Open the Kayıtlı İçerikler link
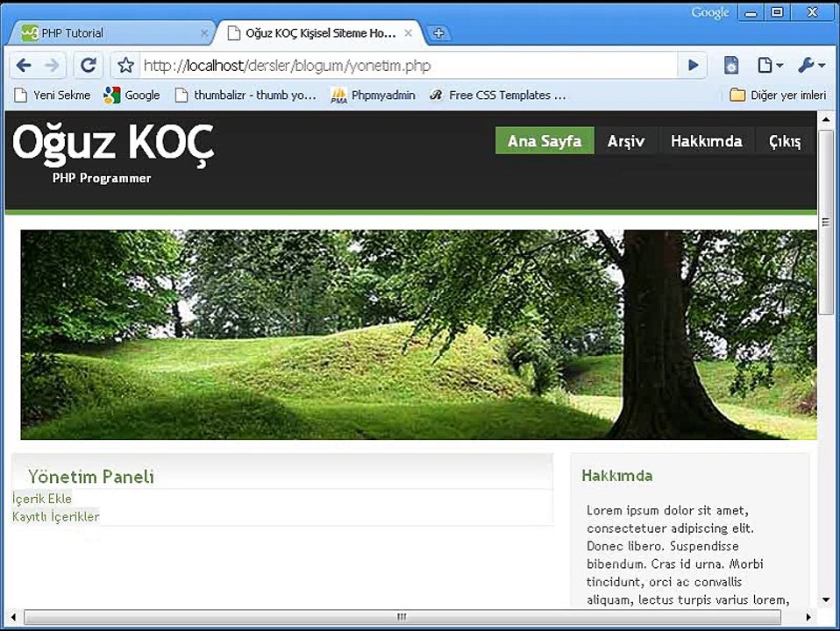 coord(56,516)
